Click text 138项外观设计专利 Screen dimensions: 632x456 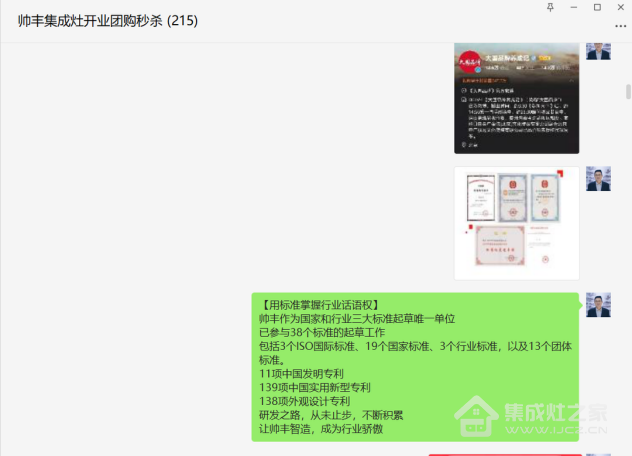click(x=304, y=401)
